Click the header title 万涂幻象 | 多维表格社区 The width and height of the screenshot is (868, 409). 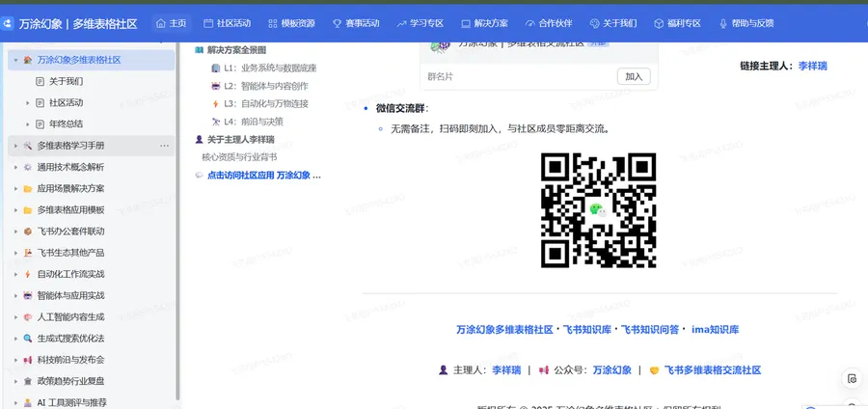(x=78, y=24)
